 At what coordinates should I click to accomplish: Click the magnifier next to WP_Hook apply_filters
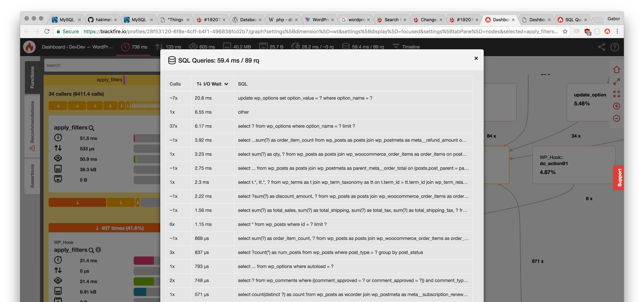[91, 250]
